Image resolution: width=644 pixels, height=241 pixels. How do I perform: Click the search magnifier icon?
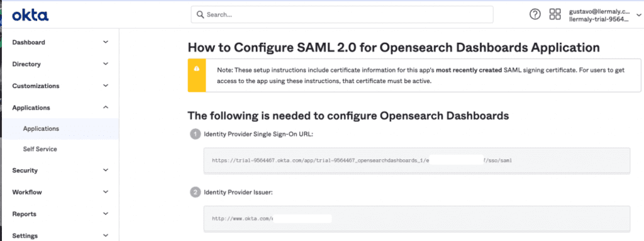(x=201, y=15)
